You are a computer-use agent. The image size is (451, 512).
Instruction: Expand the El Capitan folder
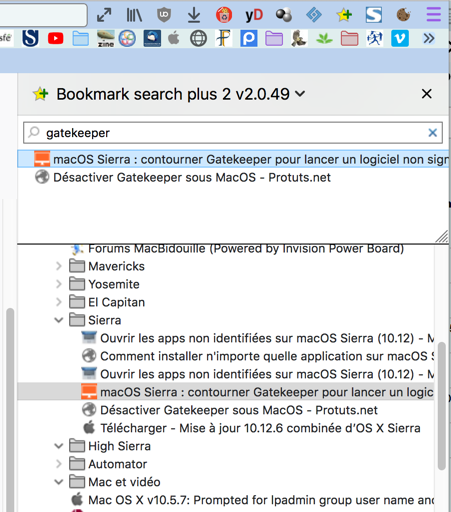(59, 302)
